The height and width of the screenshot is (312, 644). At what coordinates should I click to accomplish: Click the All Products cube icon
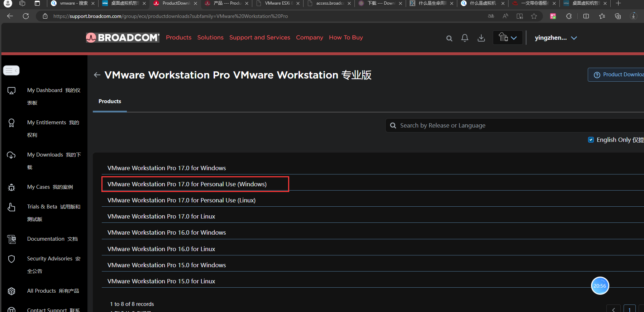click(11, 291)
